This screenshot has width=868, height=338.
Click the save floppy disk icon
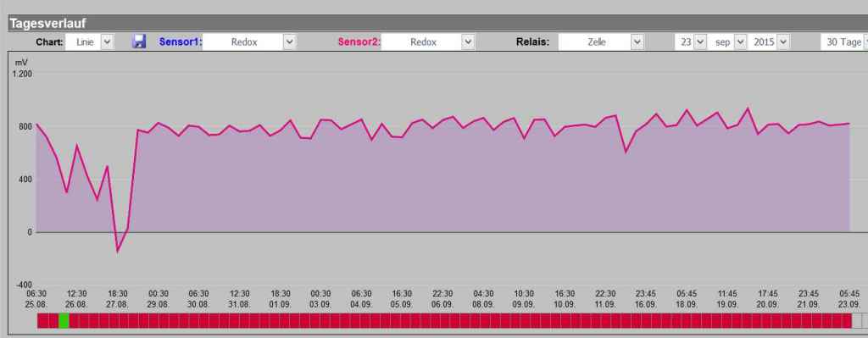click(x=140, y=42)
